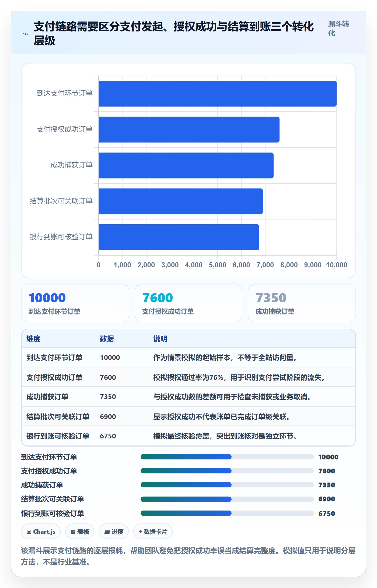The width and height of the screenshot is (377, 588).
Task: Click the y-axis label 结算批次可关联订单
Action: [61, 201]
